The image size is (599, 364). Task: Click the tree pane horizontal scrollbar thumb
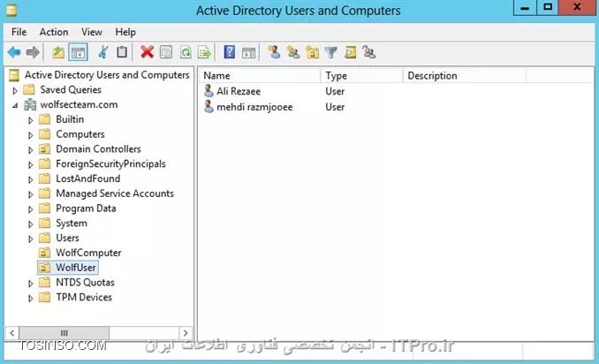[x=64, y=333]
